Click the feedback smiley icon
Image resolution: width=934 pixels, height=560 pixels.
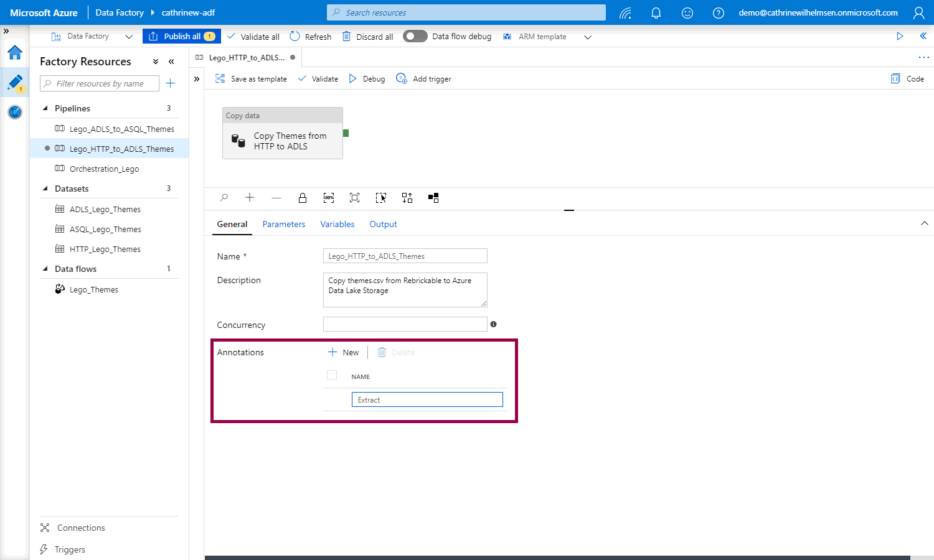click(687, 13)
